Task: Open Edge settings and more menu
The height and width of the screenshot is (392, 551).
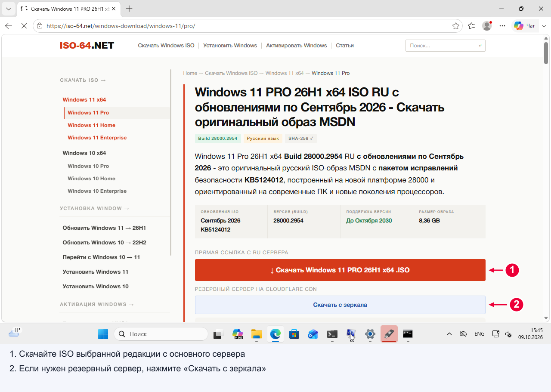Action: coord(502,26)
